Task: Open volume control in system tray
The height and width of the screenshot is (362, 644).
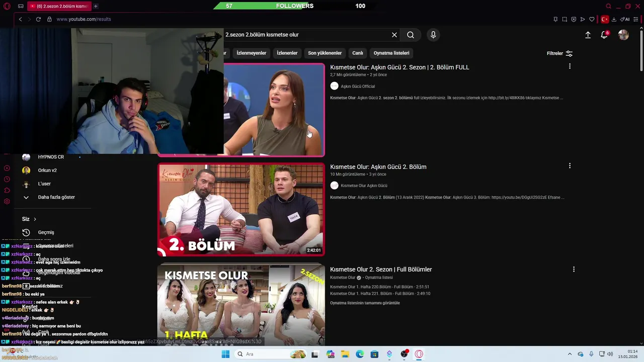Action: pyautogui.click(x=610, y=354)
